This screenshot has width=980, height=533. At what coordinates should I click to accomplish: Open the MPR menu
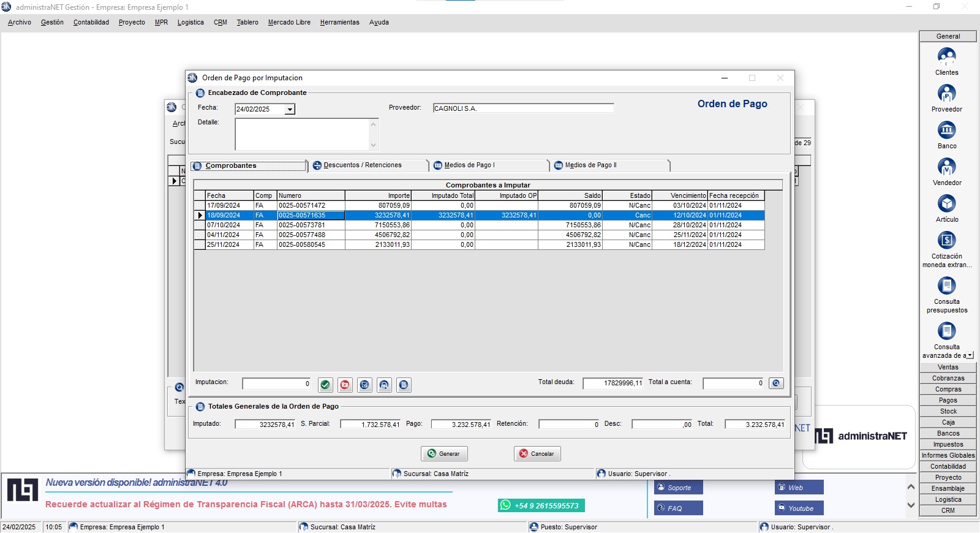pyautogui.click(x=161, y=22)
